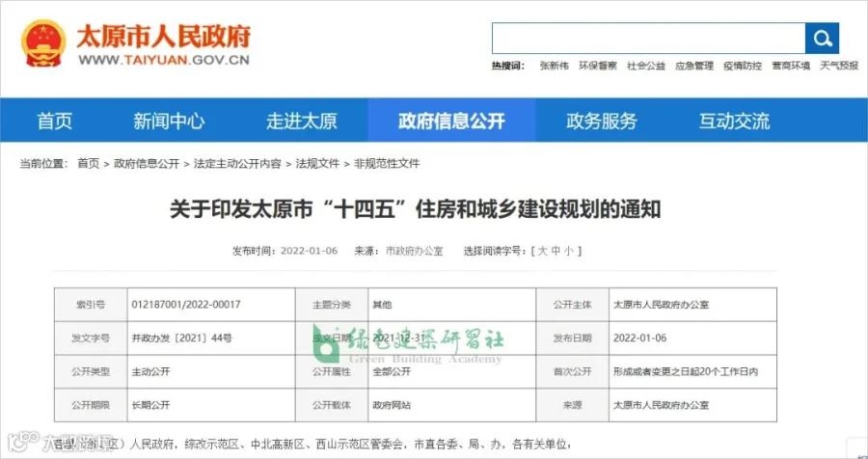Screen dimensions: 868x459
Task: Select document number 并政办发〔2021〕44号
Action: (x=181, y=337)
